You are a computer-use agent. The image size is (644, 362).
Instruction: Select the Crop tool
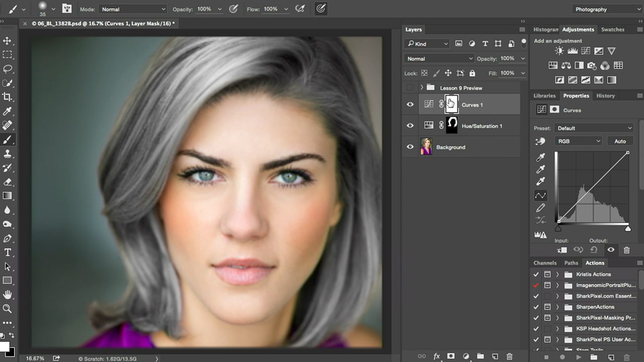(x=8, y=97)
